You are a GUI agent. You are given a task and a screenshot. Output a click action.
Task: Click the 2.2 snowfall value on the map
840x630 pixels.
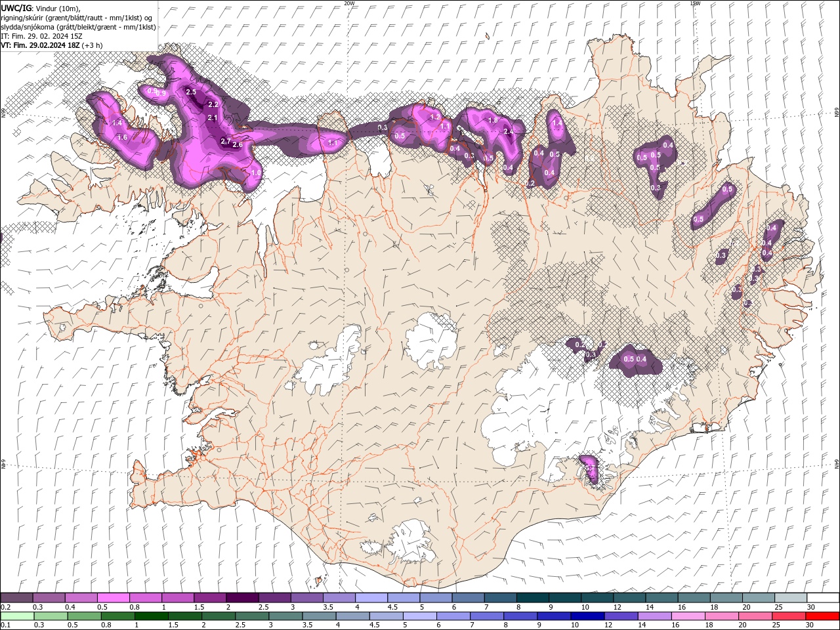coord(213,104)
